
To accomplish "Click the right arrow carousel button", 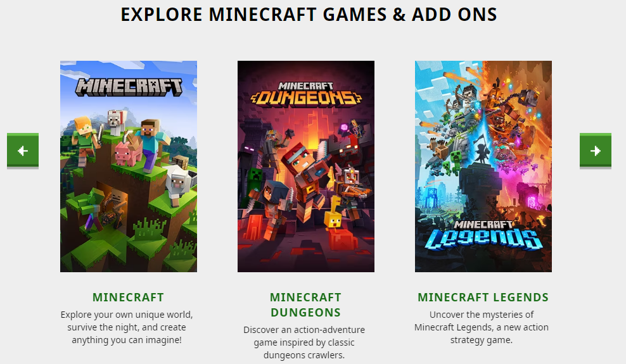I will [x=595, y=150].
